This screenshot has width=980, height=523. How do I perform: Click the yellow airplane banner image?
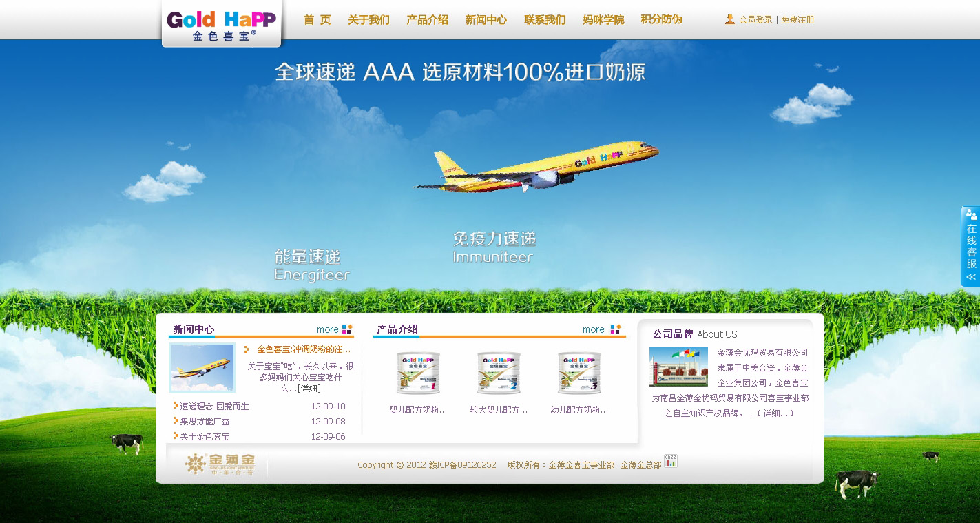pos(536,165)
